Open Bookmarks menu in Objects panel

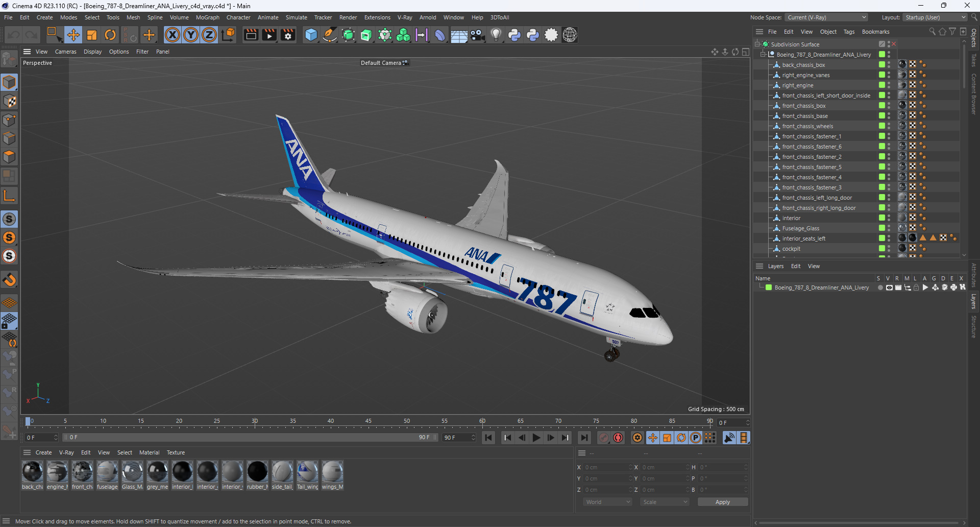(x=875, y=32)
